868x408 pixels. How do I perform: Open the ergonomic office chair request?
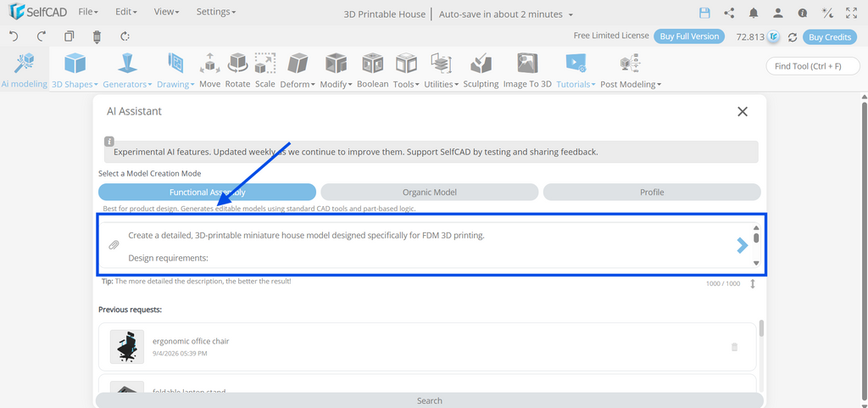click(427, 347)
